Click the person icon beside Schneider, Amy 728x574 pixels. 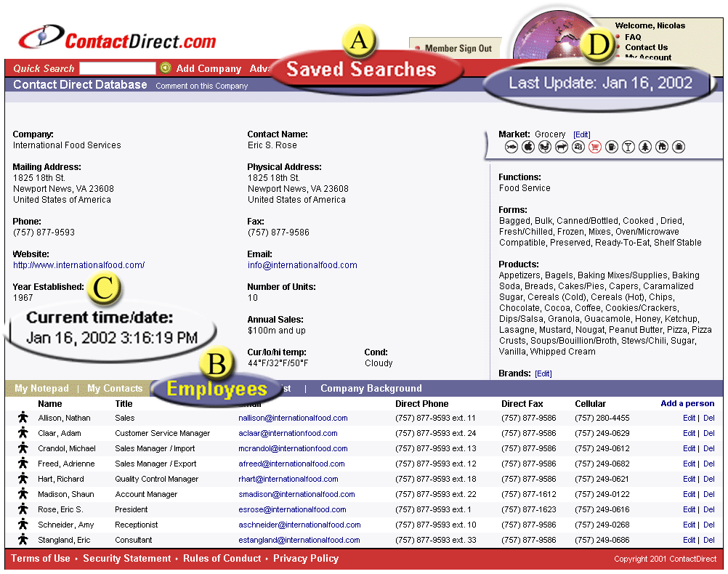[23, 525]
